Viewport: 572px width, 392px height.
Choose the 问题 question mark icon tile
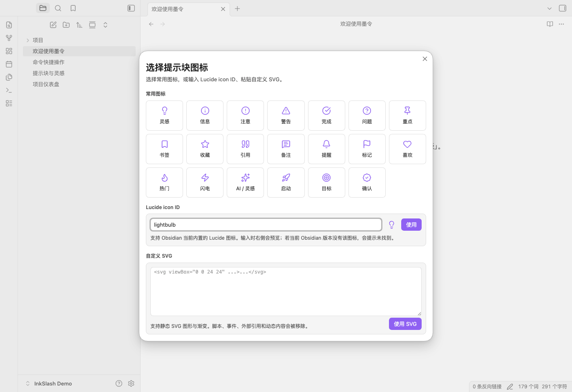(367, 116)
